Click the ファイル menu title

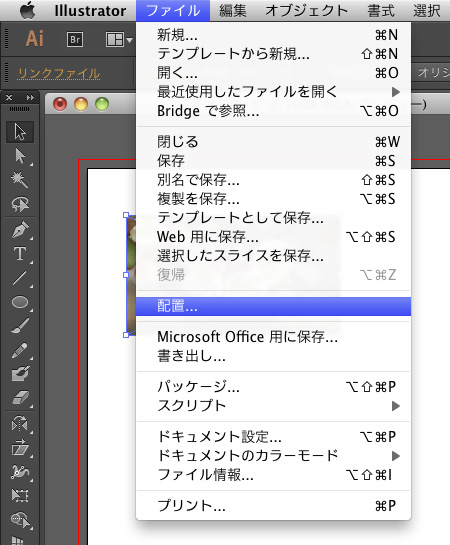(x=173, y=11)
